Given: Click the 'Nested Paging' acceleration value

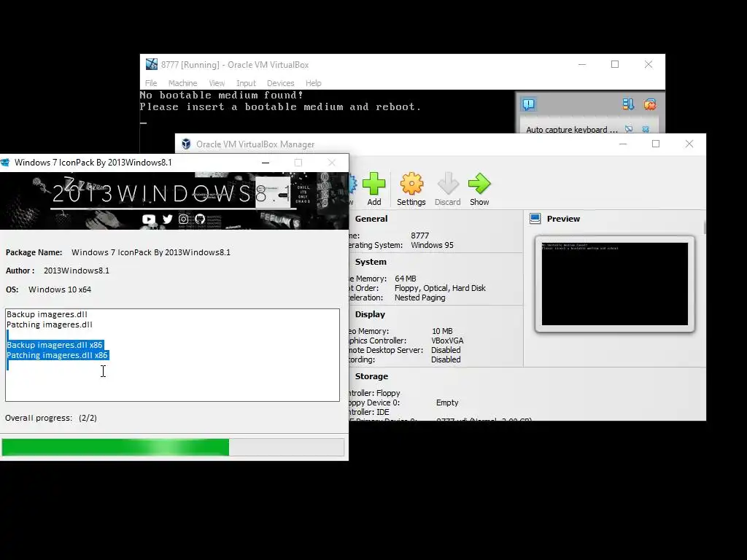Looking at the screenshot, I should (x=419, y=297).
